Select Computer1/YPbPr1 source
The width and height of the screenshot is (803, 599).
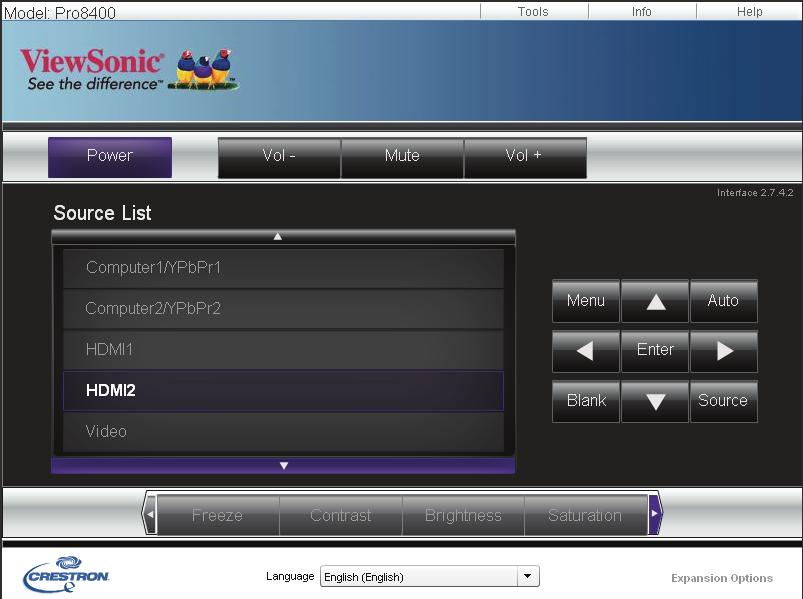coord(283,268)
